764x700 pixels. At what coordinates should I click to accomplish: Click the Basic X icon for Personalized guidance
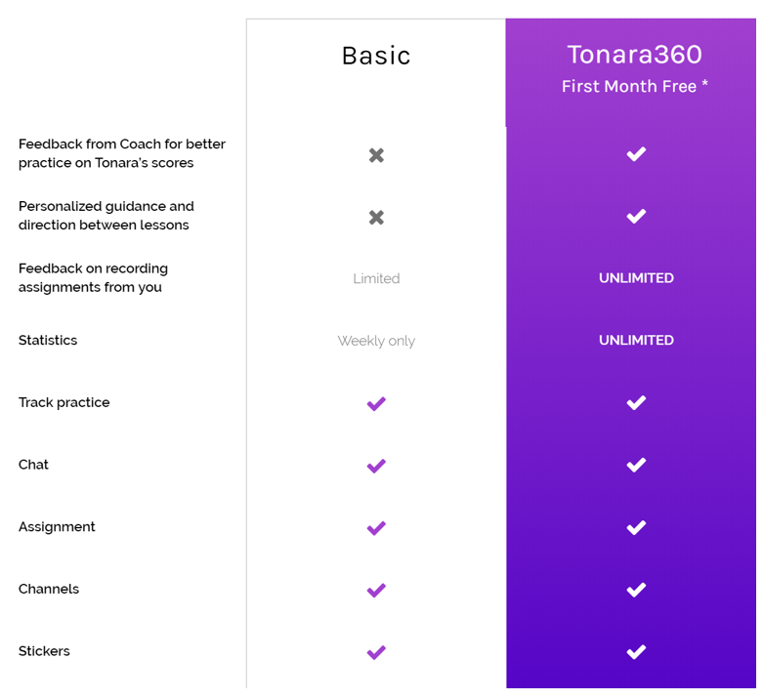click(376, 217)
